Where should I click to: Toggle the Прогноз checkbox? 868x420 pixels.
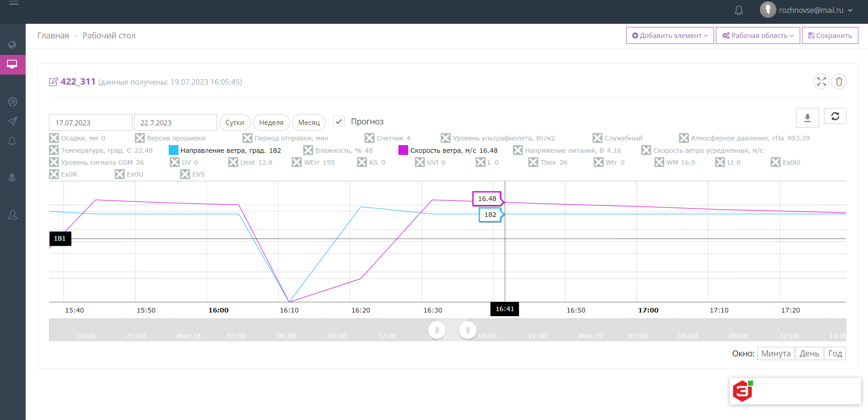[339, 122]
